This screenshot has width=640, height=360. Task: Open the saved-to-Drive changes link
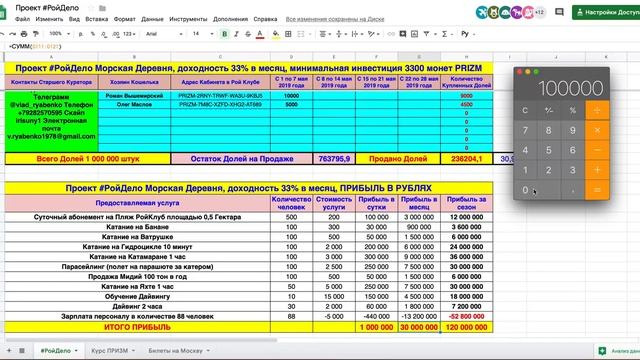point(335,19)
